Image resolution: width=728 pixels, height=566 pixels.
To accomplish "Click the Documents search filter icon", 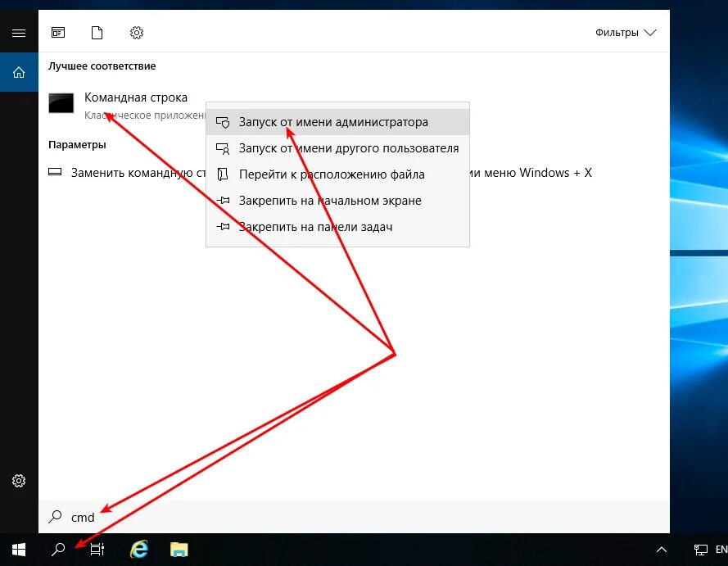I will click(97, 33).
